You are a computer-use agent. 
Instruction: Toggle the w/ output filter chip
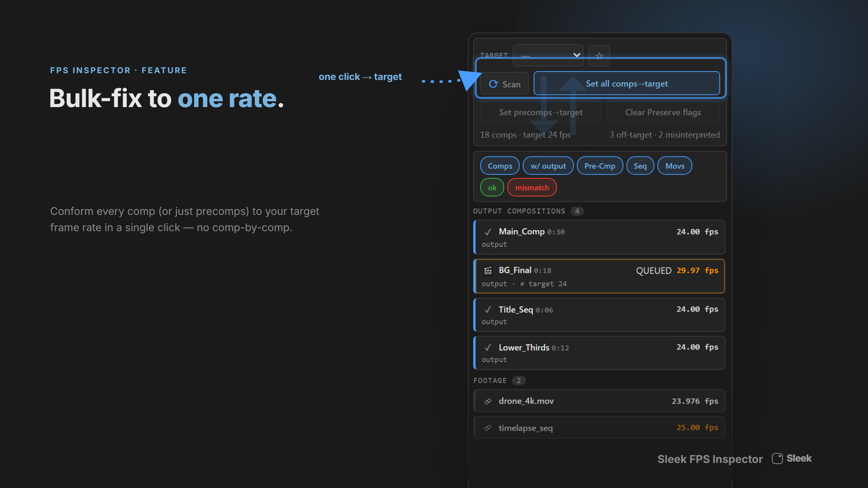pyautogui.click(x=548, y=166)
